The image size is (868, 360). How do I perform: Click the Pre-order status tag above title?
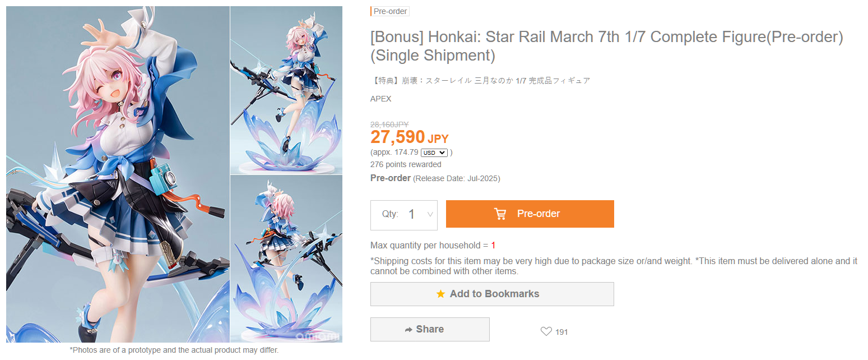pyautogui.click(x=390, y=11)
